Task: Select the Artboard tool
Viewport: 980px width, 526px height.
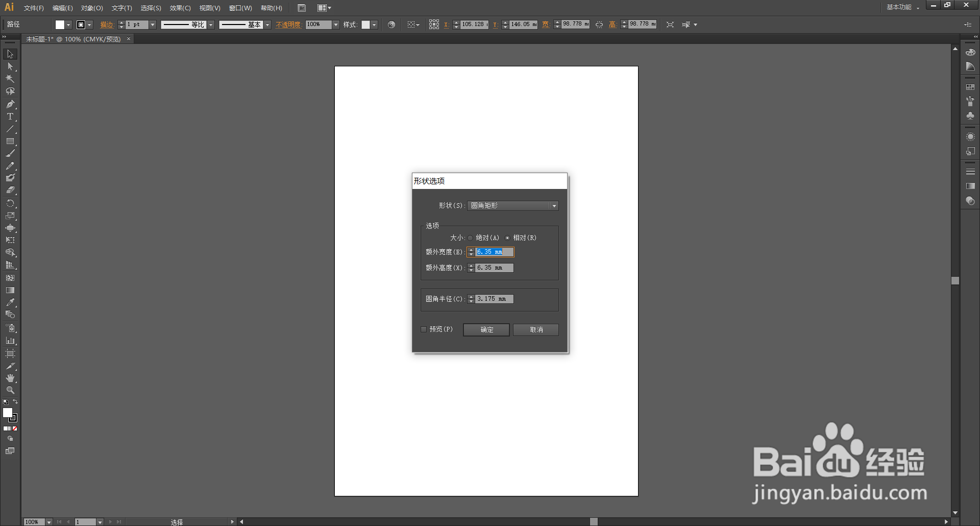Action: [10, 353]
